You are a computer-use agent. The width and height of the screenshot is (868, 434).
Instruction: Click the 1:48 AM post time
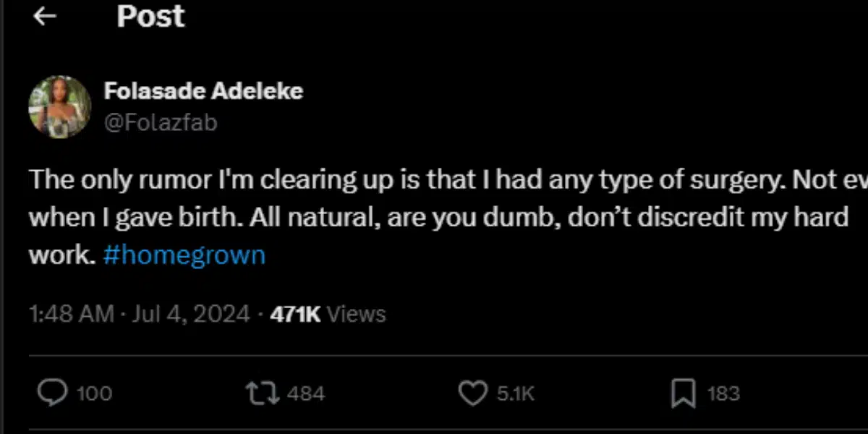click(x=71, y=314)
